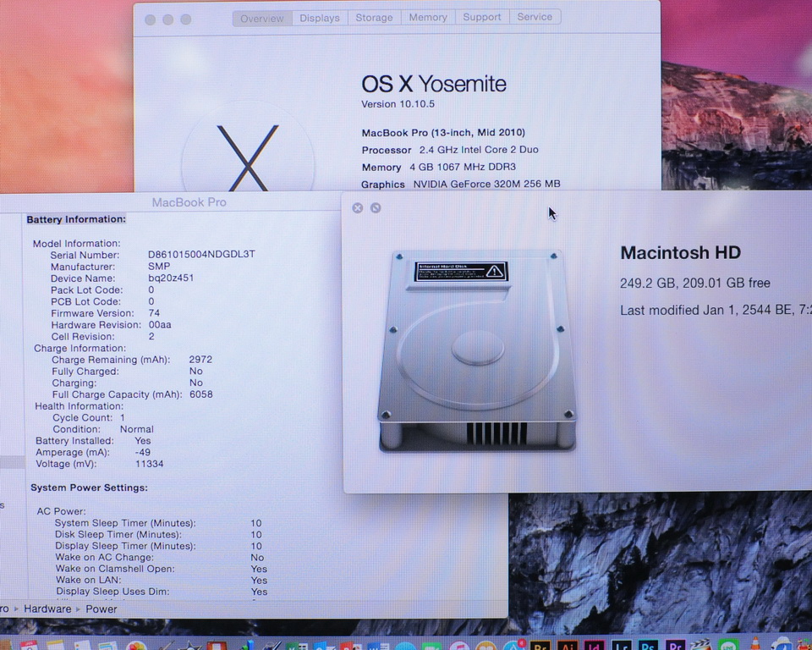Click the Memory 4 GB 1067 MHz DDR3 line
This screenshot has height=650, width=812.
[x=439, y=167]
